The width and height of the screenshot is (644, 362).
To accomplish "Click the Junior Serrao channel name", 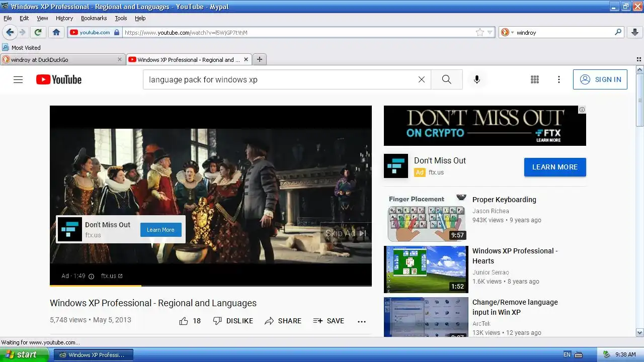I will click(491, 273).
